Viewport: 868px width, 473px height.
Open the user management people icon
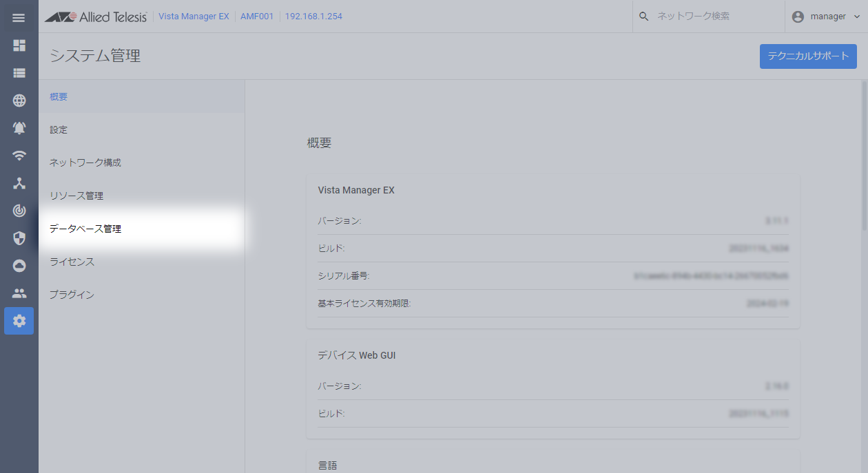pos(19,293)
